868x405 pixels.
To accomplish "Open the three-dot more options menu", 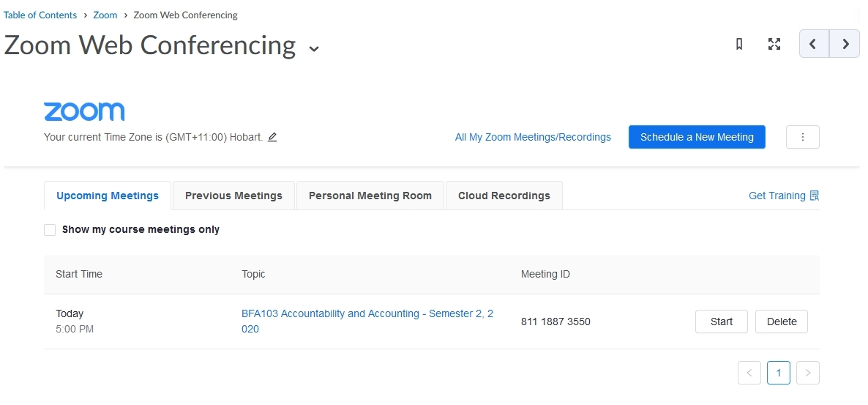I will point(803,137).
